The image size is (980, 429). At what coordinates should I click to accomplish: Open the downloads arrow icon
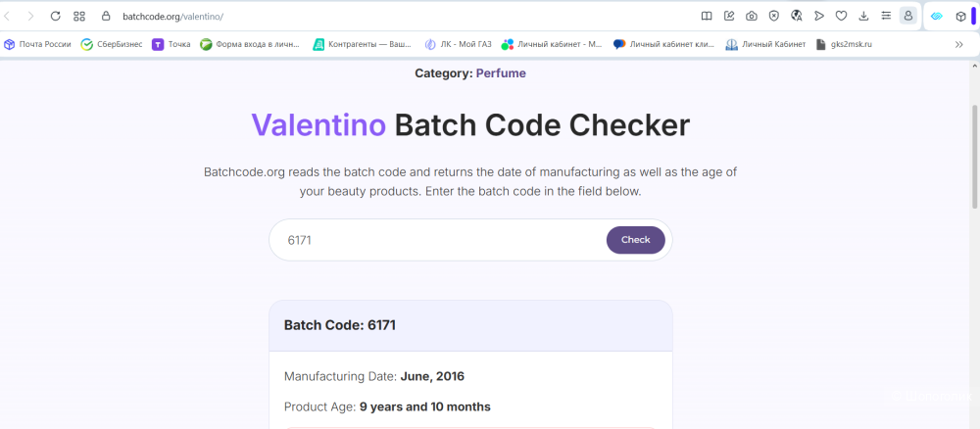tap(863, 16)
